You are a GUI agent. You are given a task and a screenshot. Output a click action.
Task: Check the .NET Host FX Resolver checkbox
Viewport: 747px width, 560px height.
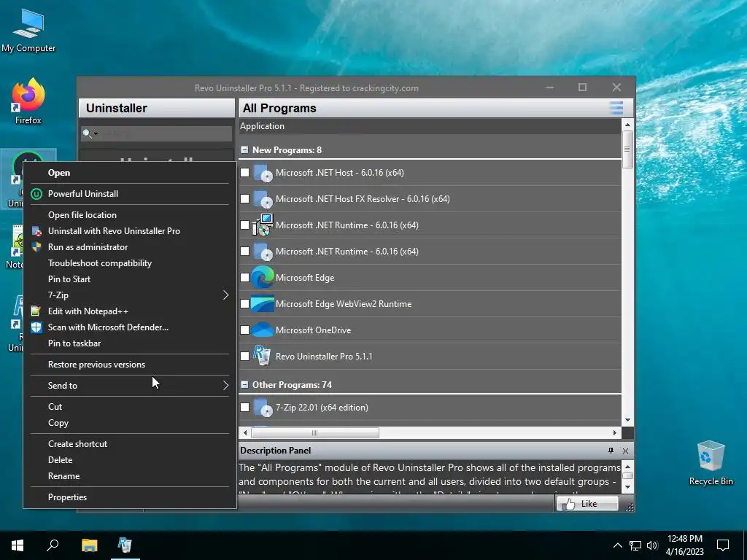coord(245,198)
